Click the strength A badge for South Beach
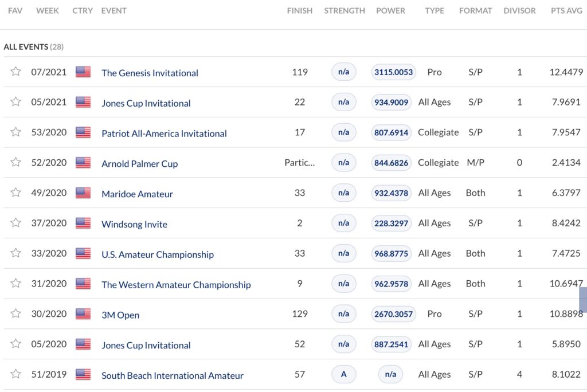The image size is (587, 392). click(343, 374)
